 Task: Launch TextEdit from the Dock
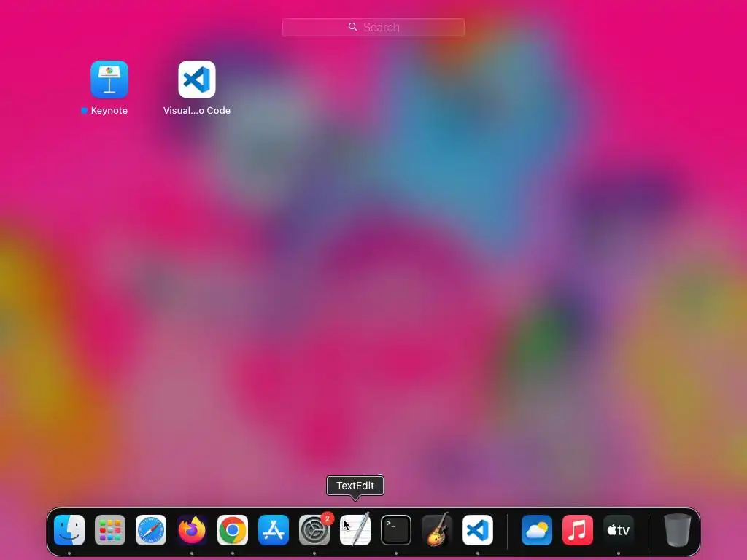tap(355, 529)
